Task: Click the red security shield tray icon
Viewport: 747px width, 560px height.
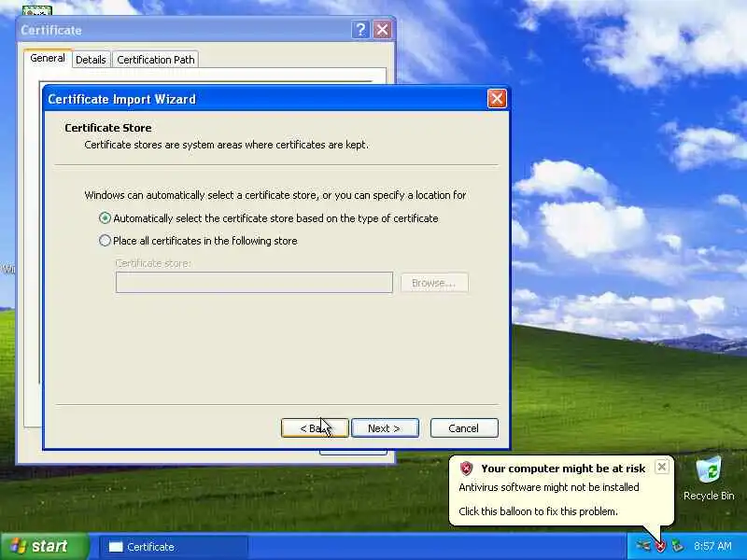Action: (x=660, y=546)
